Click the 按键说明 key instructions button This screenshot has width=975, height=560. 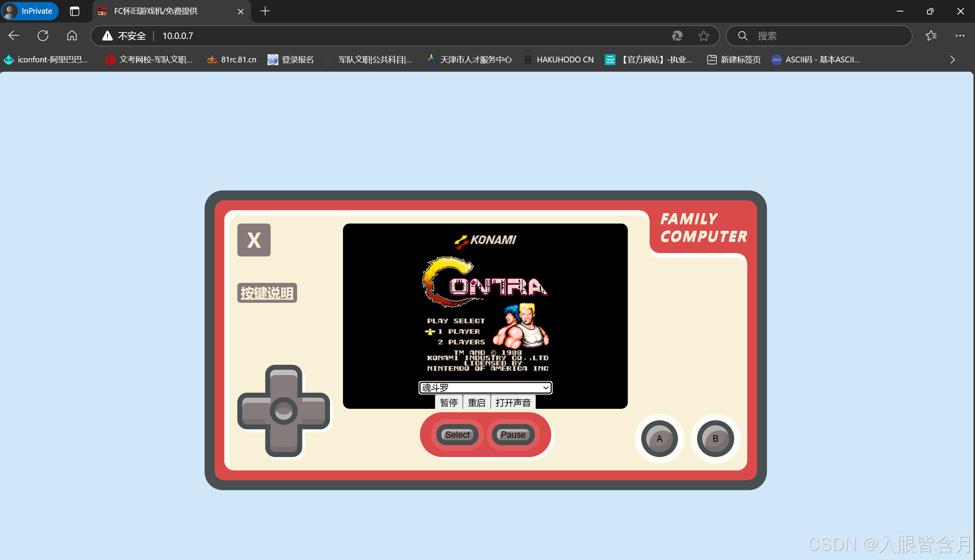[x=267, y=293]
